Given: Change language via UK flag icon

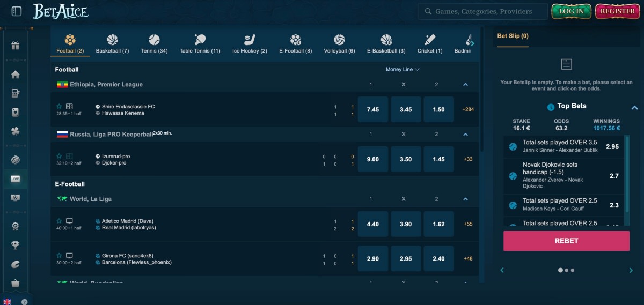Looking at the screenshot, I should click(x=7, y=302).
